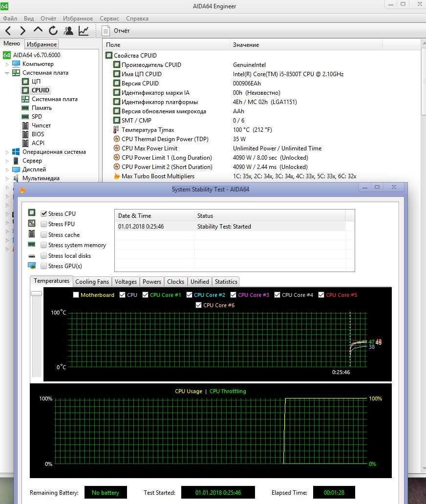
Task: Toggle the CPU Core #1 graph checkbox
Action: point(145,295)
